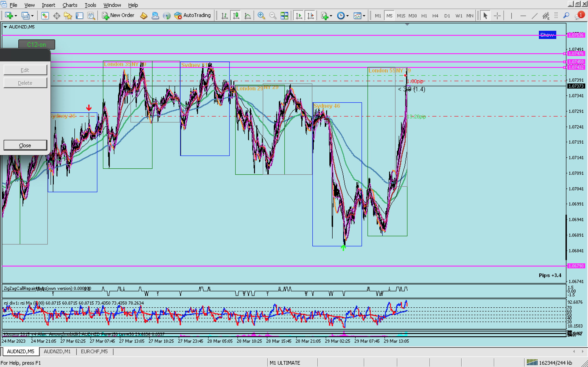588x367 pixels.
Task: Click the Tile Windows icon
Action: 284,16
